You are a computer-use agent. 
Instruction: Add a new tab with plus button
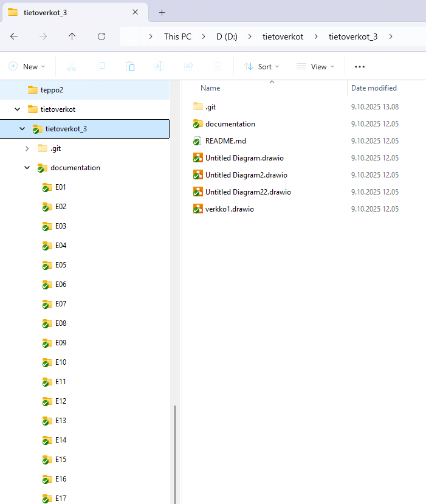coord(162,12)
